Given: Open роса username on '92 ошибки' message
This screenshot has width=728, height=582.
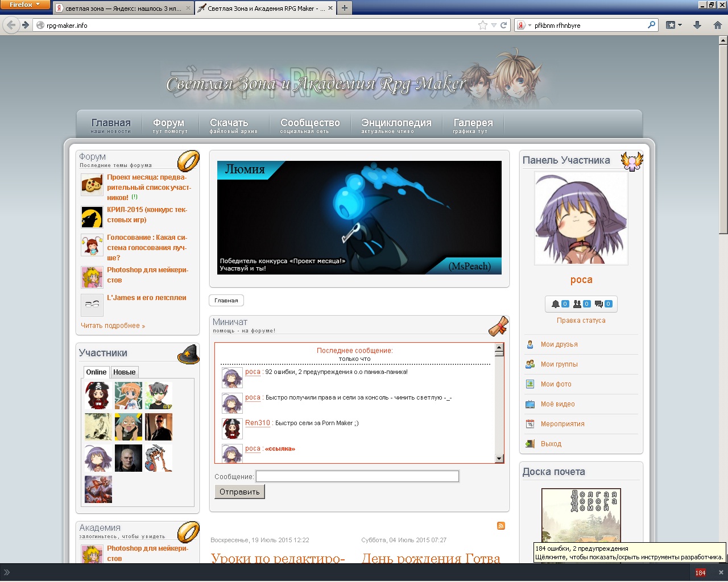Looking at the screenshot, I should coord(253,372).
